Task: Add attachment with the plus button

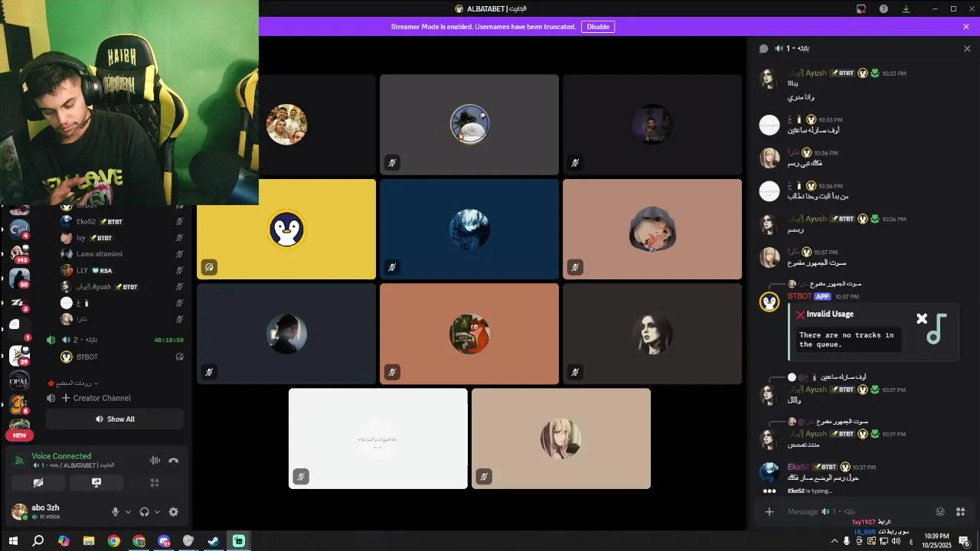Action: coord(769,511)
